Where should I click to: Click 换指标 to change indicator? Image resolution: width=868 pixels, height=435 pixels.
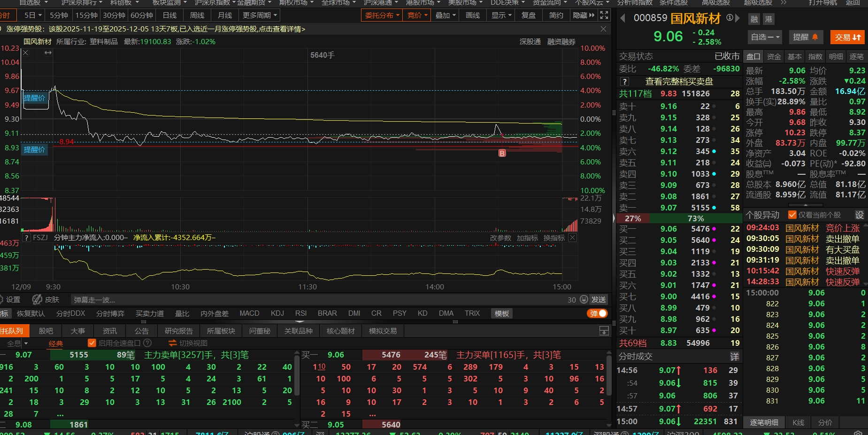tap(554, 238)
